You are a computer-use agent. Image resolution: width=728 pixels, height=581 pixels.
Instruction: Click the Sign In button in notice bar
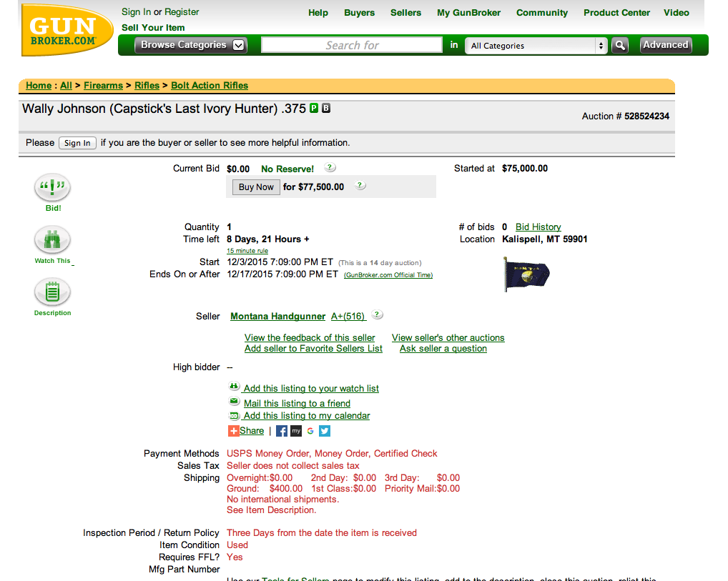click(77, 143)
